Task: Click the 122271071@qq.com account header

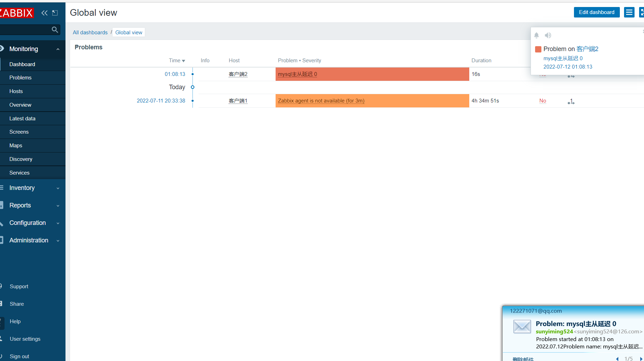Action: [x=536, y=311]
